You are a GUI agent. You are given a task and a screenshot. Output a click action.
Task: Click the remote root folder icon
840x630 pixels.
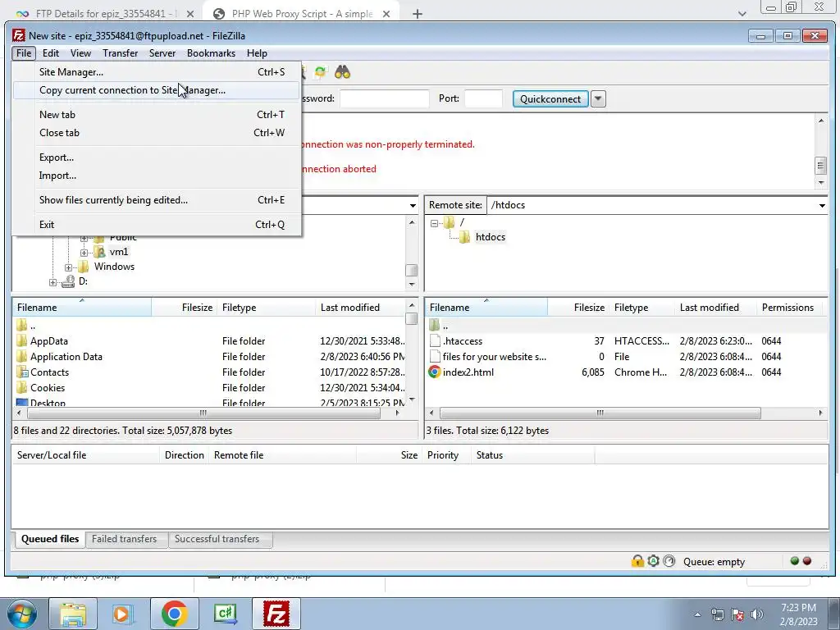pyautogui.click(x=449, y=221)
